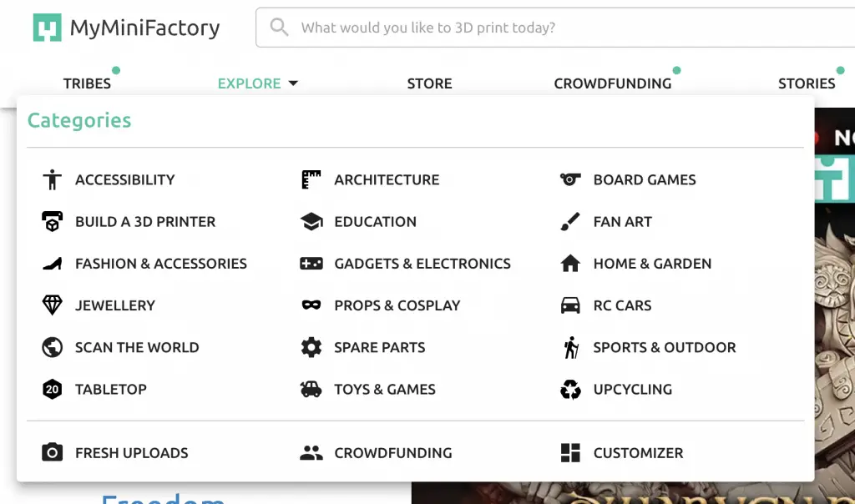The width and height of the screenshot is (855, 504).
Task: Click the MyMiniFactory logo icon
Action: [47, 28]
